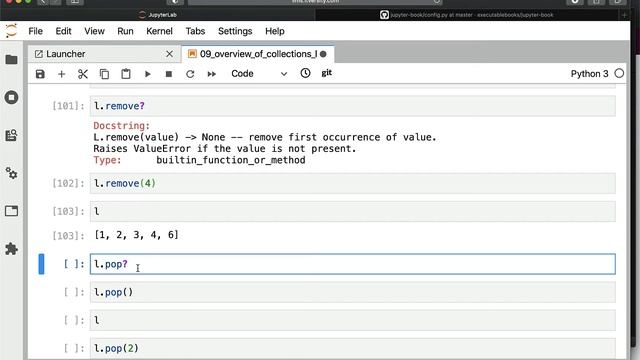The image size is (640, 360).
Task: Paste cells from clipboard using the toolbar icon
Action: (x=126, y=74)
